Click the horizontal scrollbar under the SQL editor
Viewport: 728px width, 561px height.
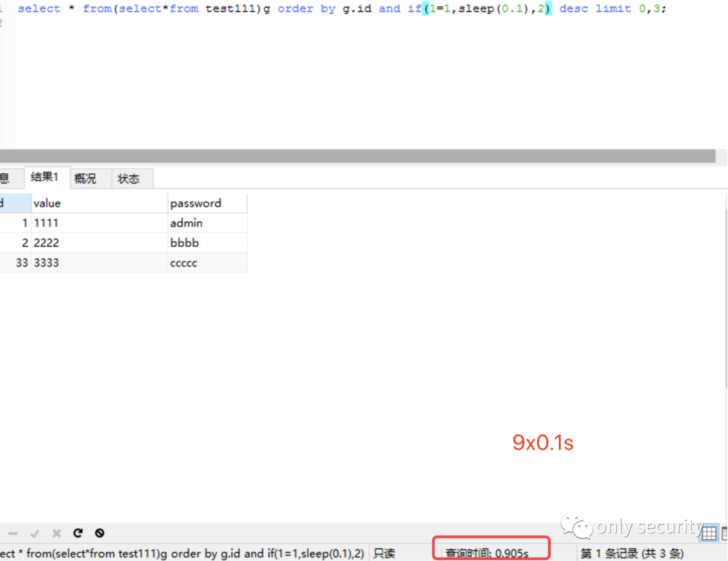(357, 156)
